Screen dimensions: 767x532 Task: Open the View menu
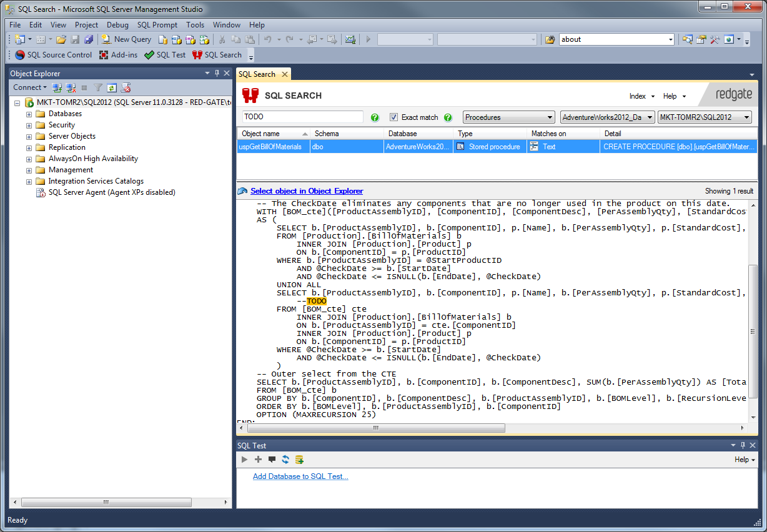click(x=58, y=25)
